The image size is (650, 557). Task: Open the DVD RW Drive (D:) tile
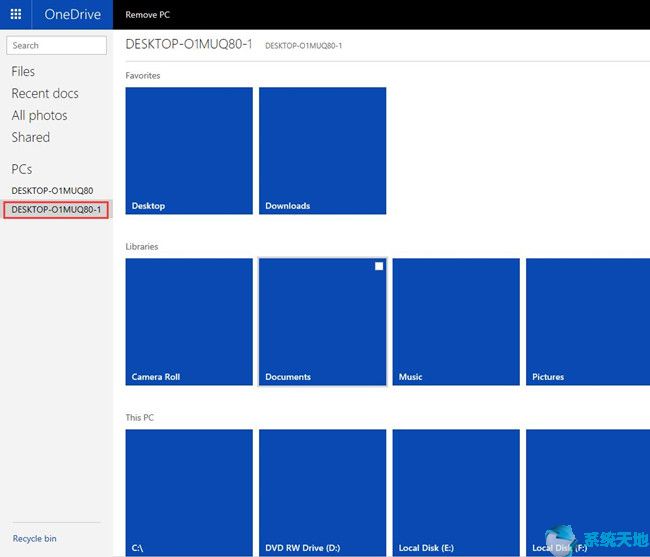tap(323, 493)
